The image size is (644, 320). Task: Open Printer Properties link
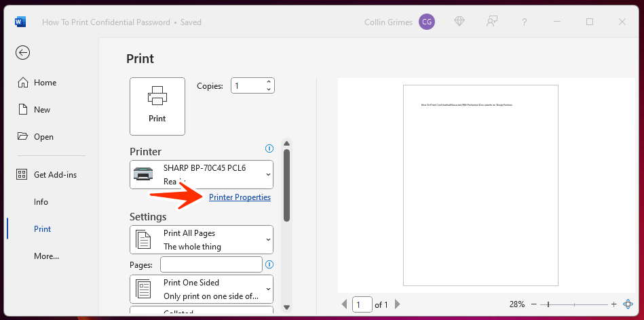(240, 197)
